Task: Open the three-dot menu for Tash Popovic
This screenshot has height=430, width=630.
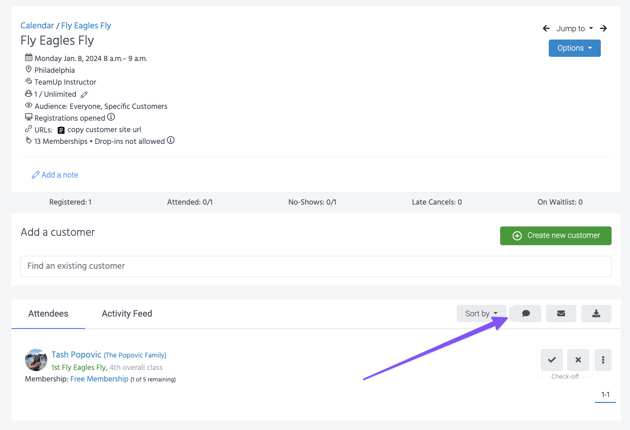Action: coord(603,360)
